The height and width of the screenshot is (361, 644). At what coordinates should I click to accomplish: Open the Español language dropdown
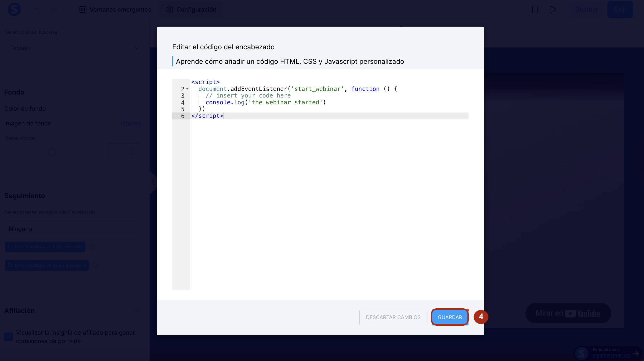click(73, 48)
